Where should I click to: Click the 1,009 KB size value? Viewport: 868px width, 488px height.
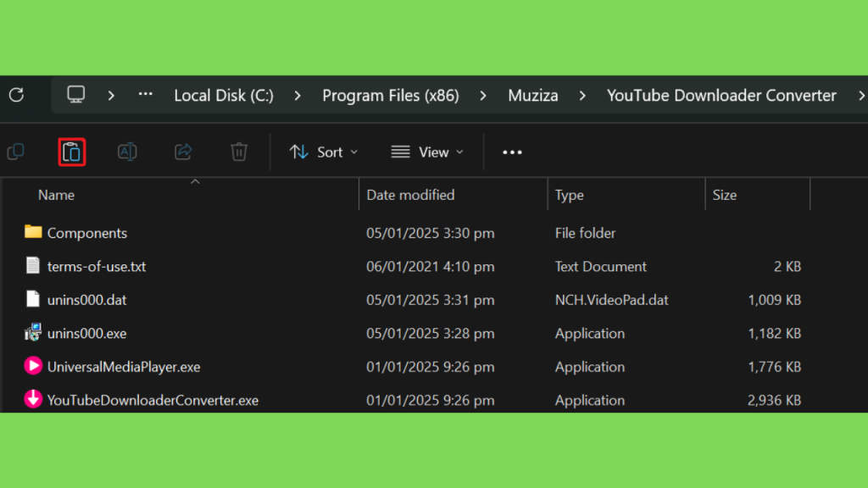775,300
